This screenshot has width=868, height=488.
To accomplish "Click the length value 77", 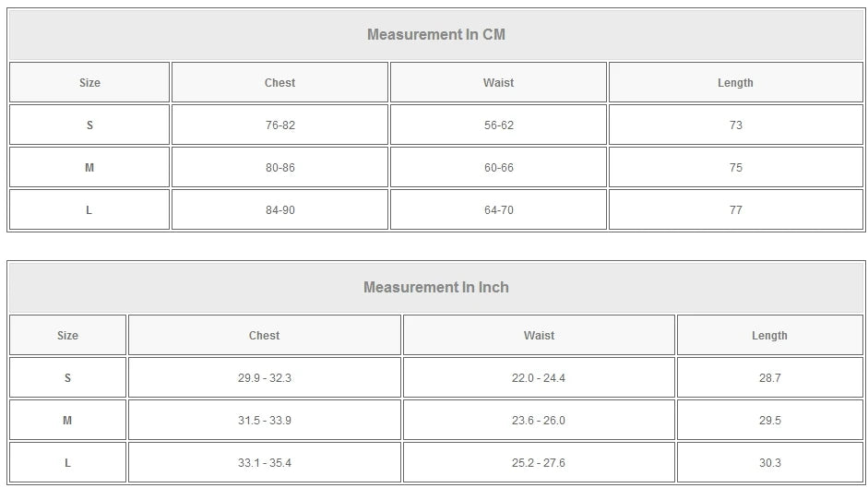I will pyautogui.click(x=735, y=210).
